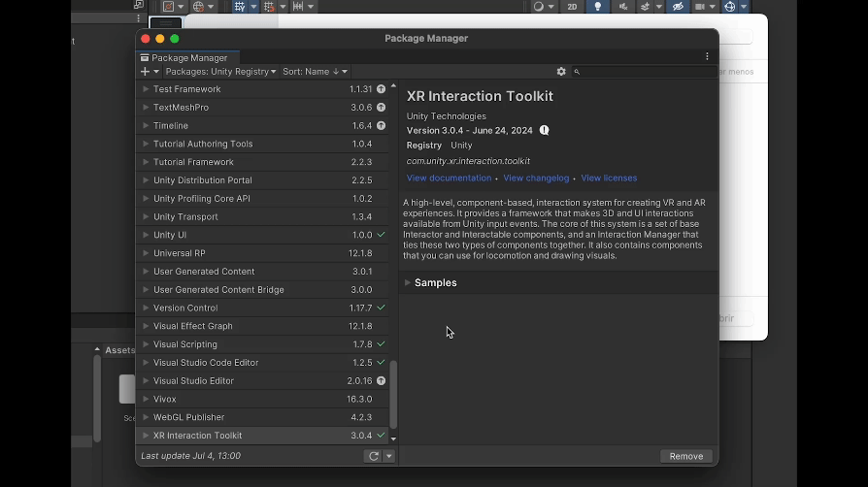Image resolution: width=868 pixels, height=487 pixels.
Task: Toggle scene audio mute icon
Action: point(622,7)
